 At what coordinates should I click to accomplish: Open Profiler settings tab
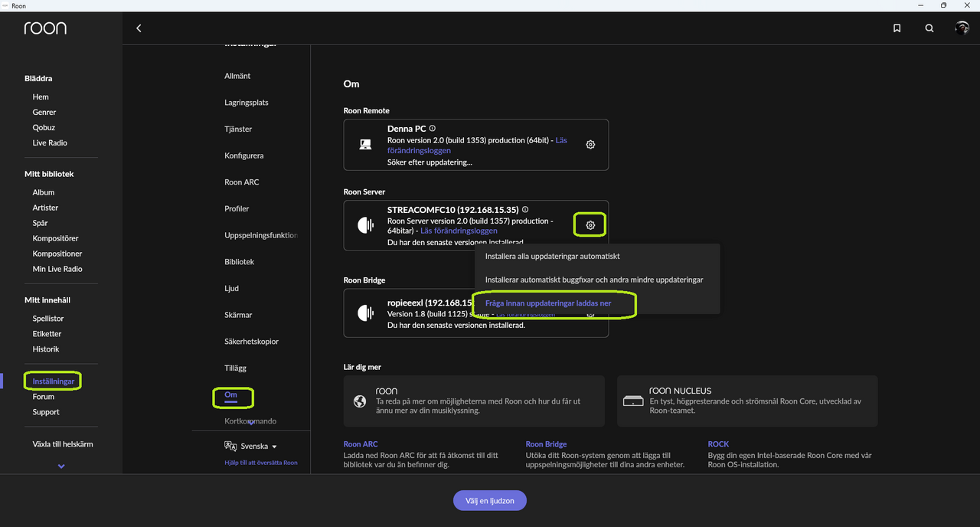pyautogui.click(x=237, y=208)
